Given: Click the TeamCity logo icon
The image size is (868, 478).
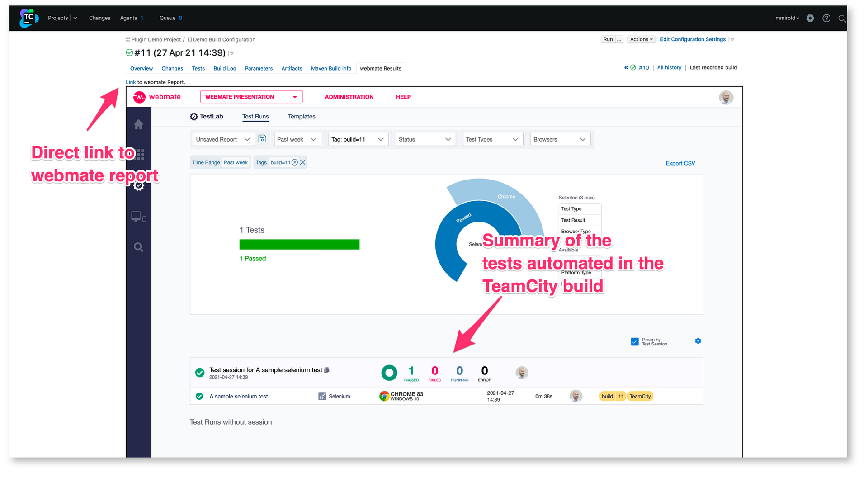Looking at the screenshot, I should point(28,18).
